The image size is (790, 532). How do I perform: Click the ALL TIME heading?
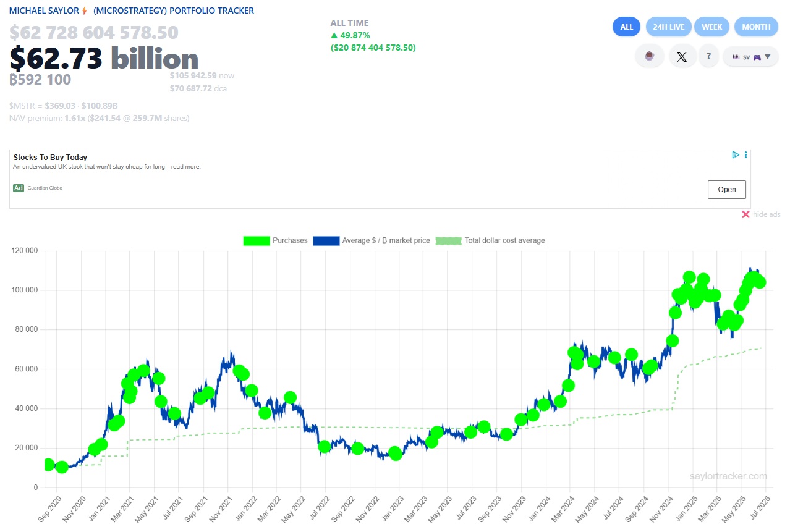(349, 23)
